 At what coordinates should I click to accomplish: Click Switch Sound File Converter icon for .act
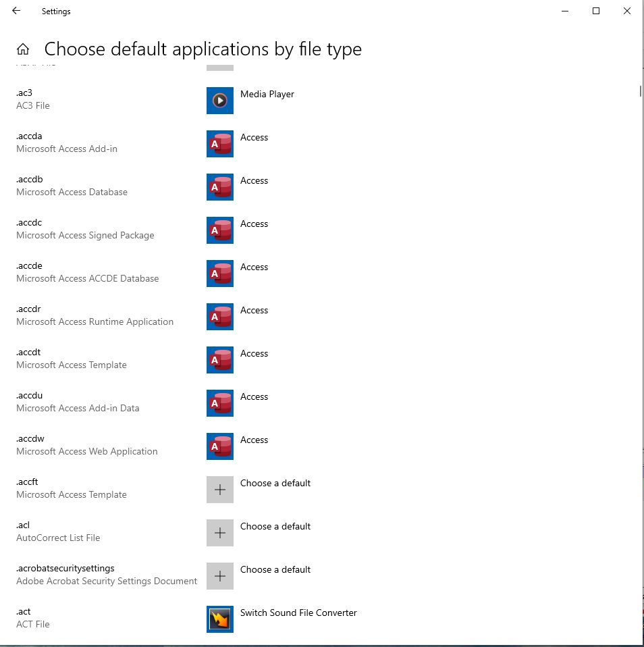tap(220, 619)
